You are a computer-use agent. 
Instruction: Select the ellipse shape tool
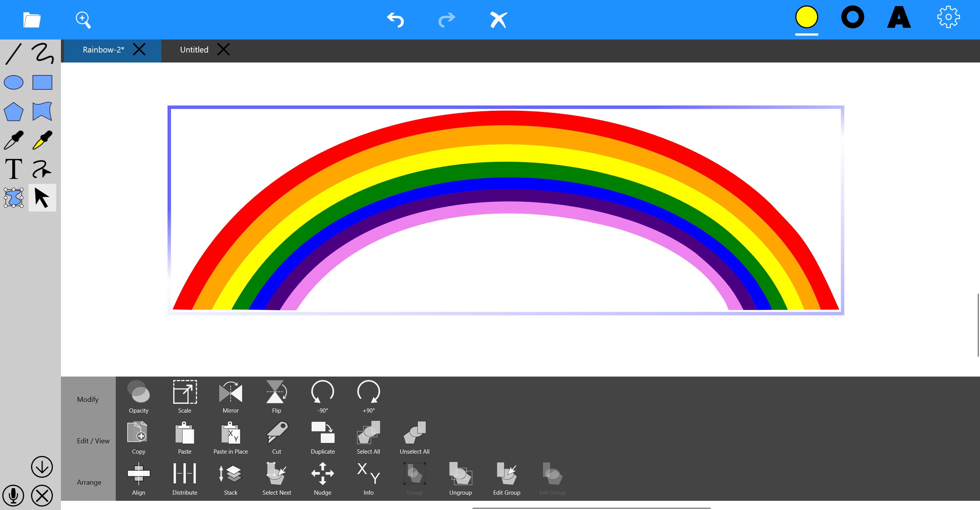click(13, 82)
